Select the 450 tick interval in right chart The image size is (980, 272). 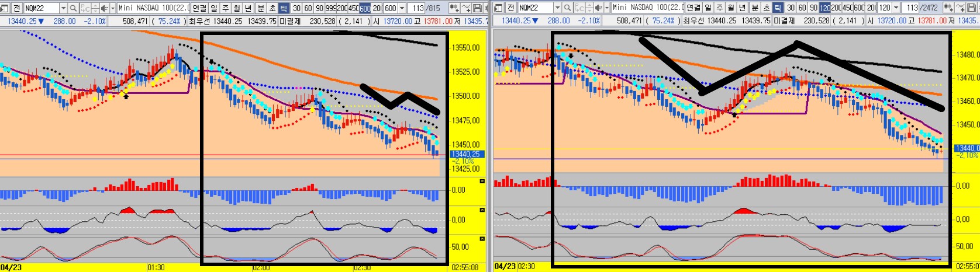(x=848, y=8)
